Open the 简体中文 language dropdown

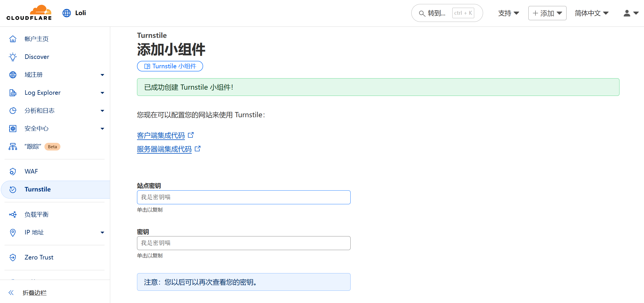(x=592, y=13)
